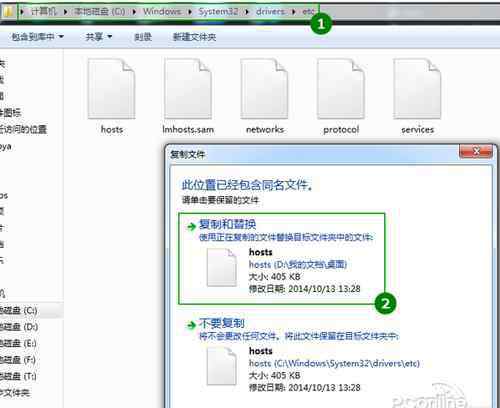Click the drivers segment in address bar

(x=270, y=12)
